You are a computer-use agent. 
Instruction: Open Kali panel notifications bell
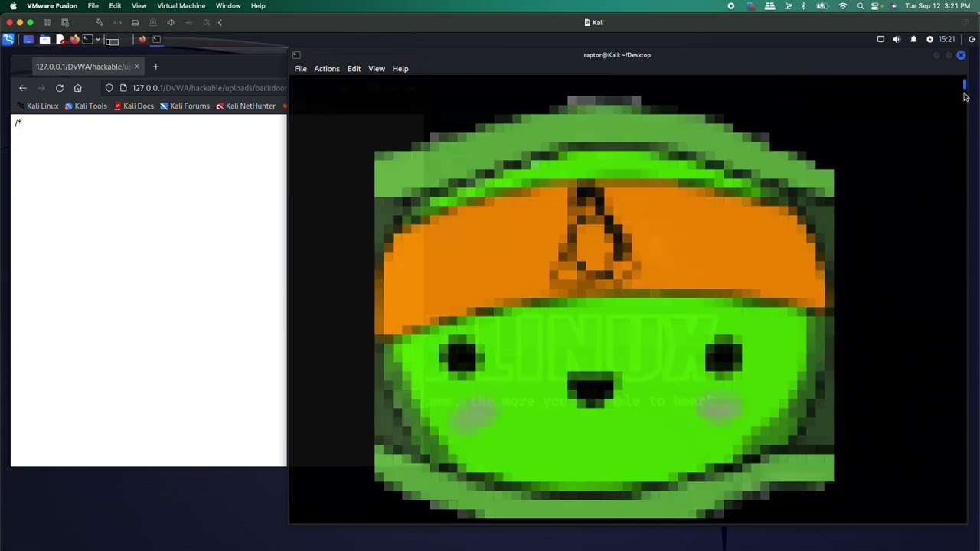click(913, 39)
